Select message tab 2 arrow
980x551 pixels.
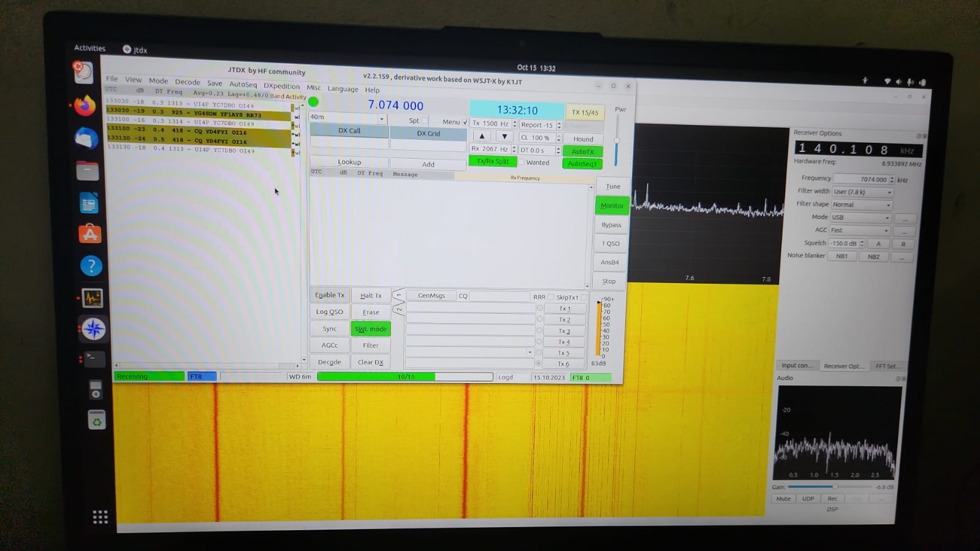coord(398,310)
